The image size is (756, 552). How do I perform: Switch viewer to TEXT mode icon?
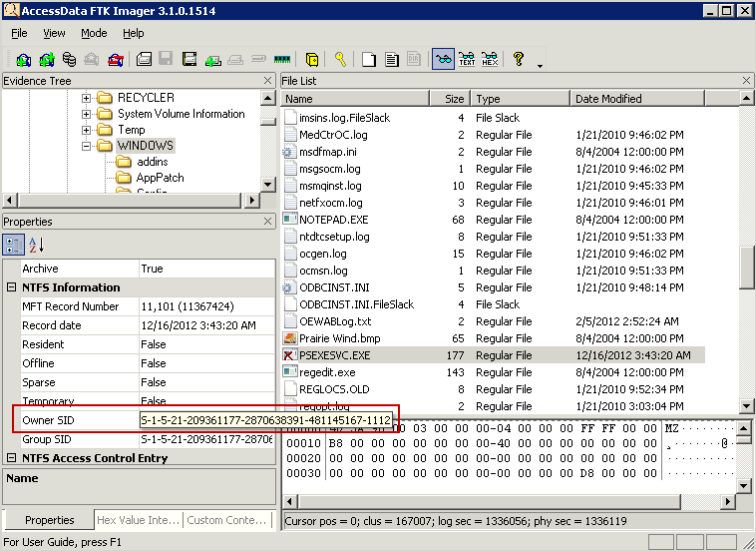467,59
